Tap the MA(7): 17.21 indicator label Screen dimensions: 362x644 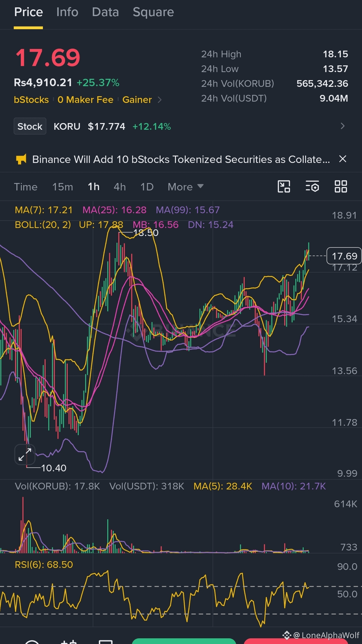click(44, 210)
